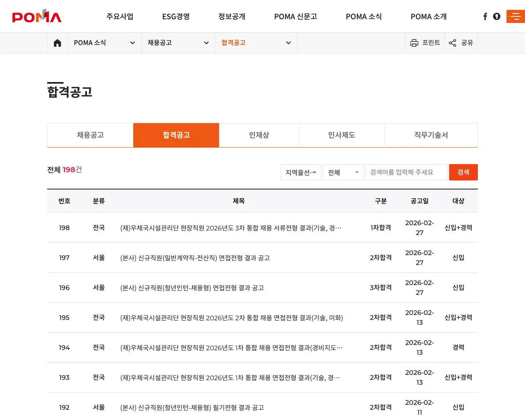Open ESG경영 main menu
The height and width of the screenshot is (420, 525).
176,16
